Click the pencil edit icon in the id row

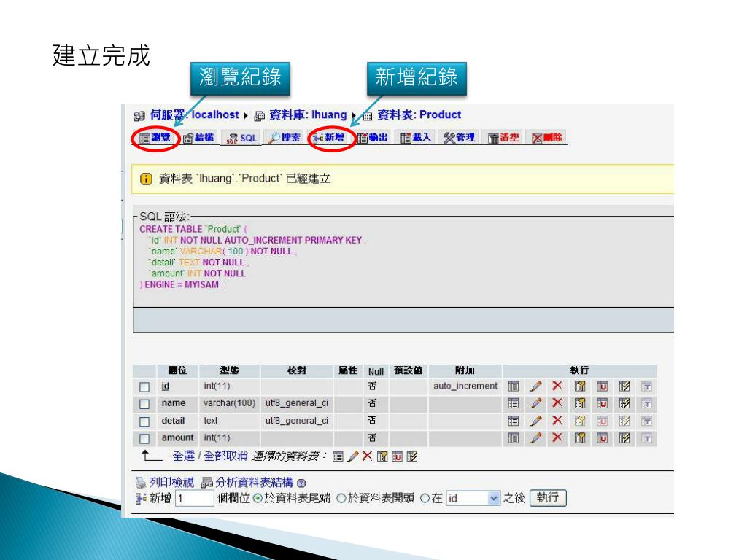click(535, 386)
